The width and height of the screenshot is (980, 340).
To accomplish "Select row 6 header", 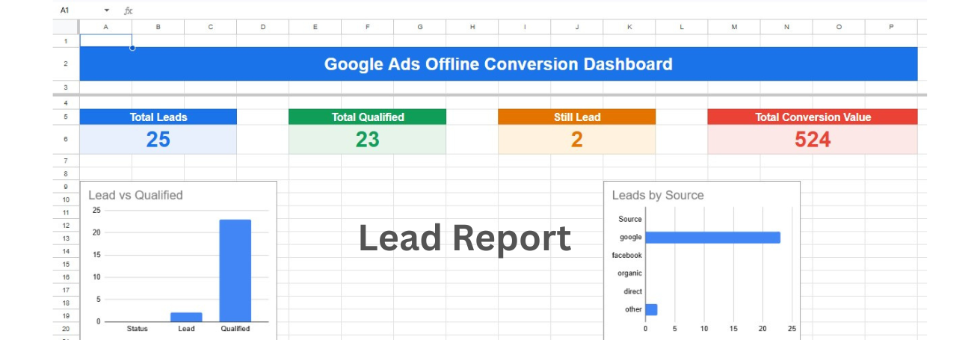I will click(x=66, y=140).
